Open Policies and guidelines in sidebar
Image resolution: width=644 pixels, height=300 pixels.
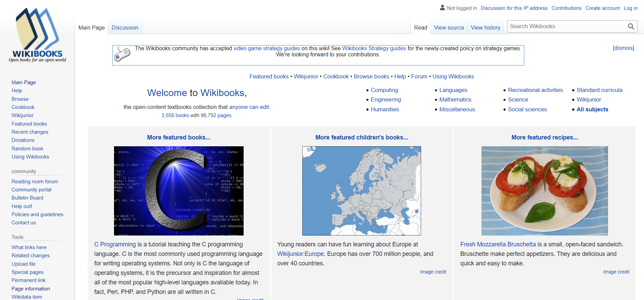coord(37,214)
